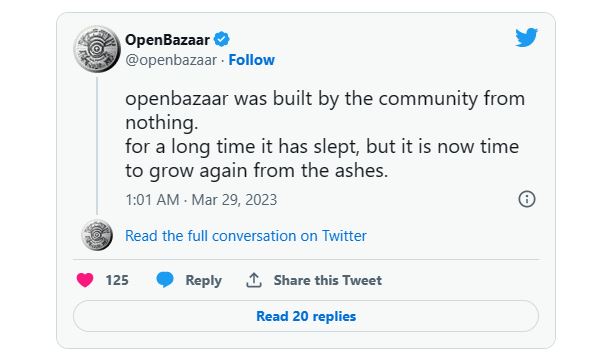The image size is (608, 360).
Task: Open the OpenBazaar profile avatar
Action: (97, 49)
